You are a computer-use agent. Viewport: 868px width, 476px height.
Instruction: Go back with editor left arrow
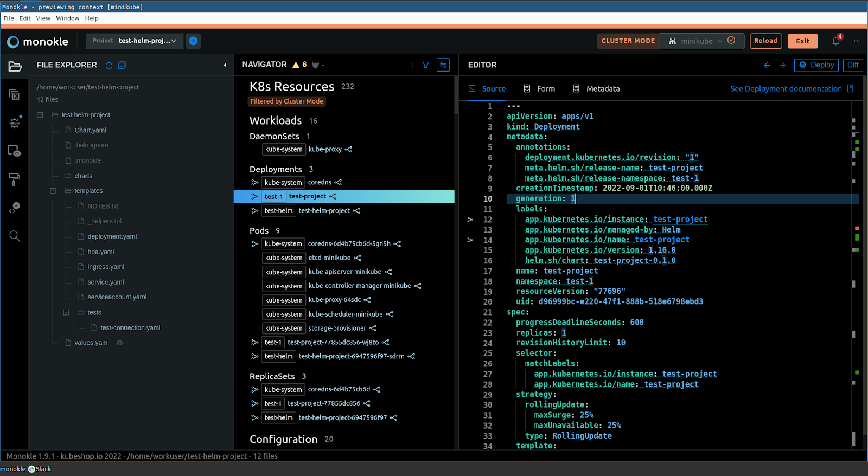tap(767, 65)
